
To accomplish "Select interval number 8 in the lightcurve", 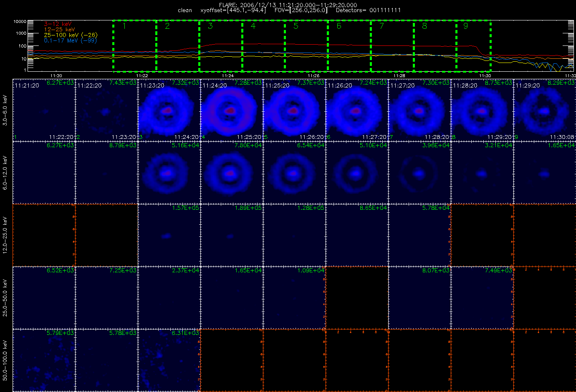I will [x=435, y=45].
